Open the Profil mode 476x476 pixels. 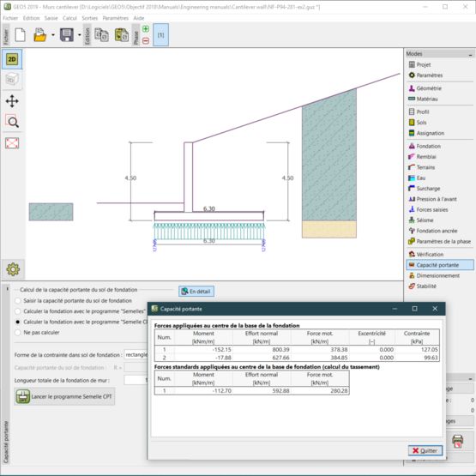coord(423,112)
